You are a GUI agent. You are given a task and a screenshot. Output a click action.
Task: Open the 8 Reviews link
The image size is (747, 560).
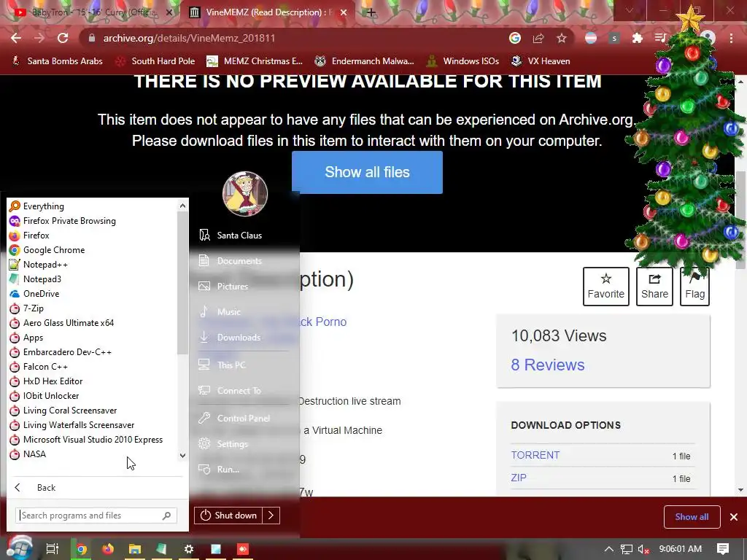point(547,365)
